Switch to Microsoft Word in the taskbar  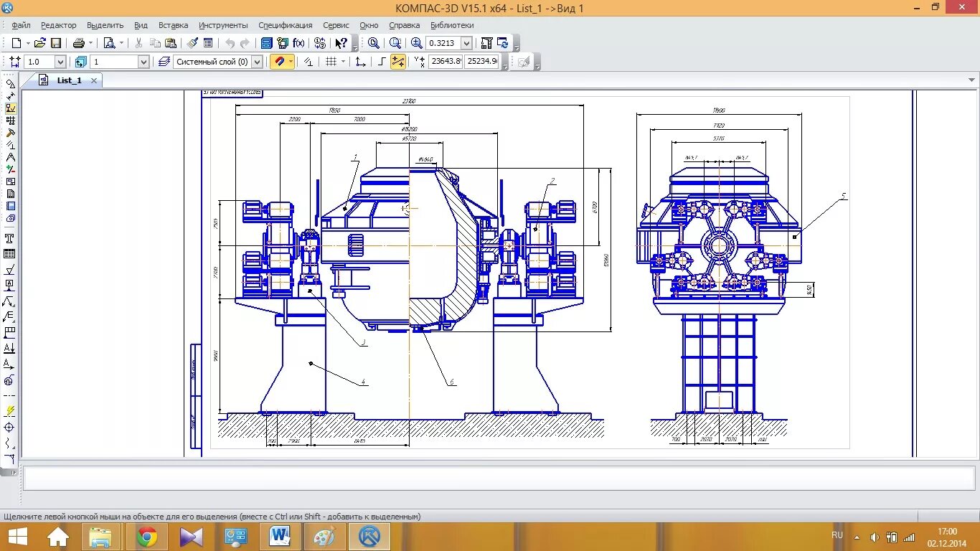coord(281,537)
